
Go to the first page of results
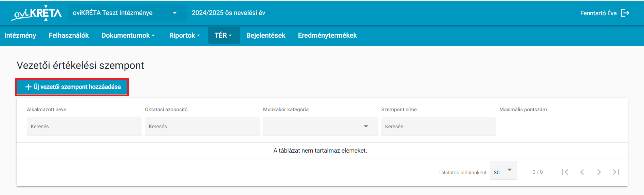pyautogui.click(x=565, y=172)
